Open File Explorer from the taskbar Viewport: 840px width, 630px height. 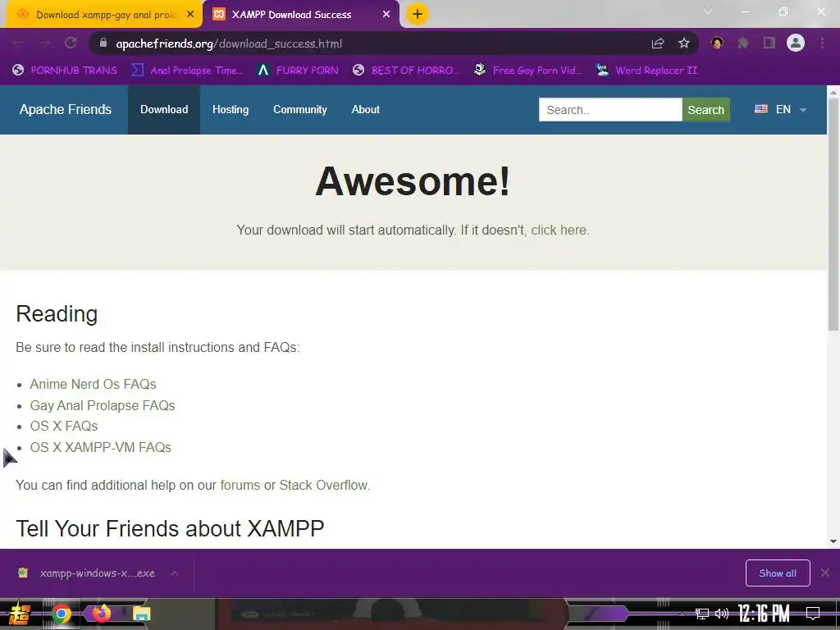[x=142, y=614]
